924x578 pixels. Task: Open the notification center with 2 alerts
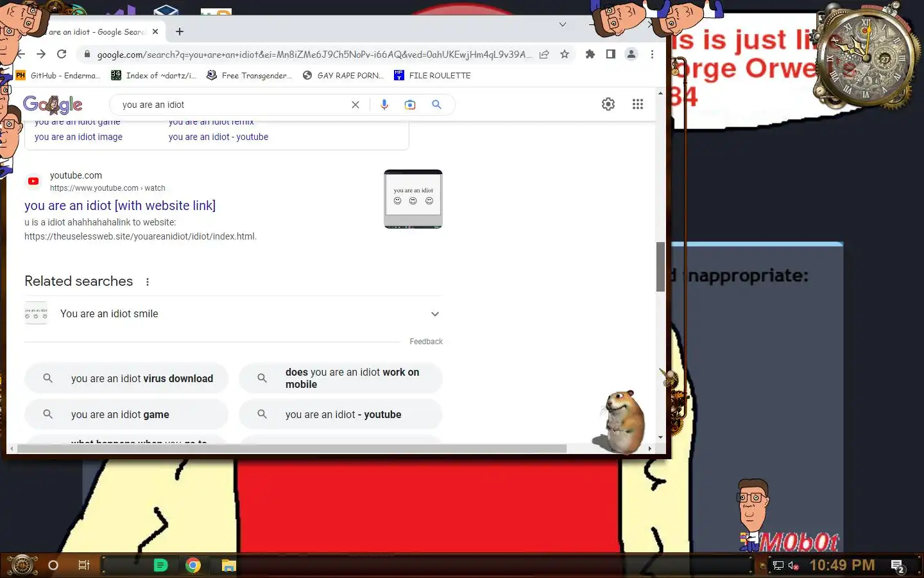pos(898,565)
